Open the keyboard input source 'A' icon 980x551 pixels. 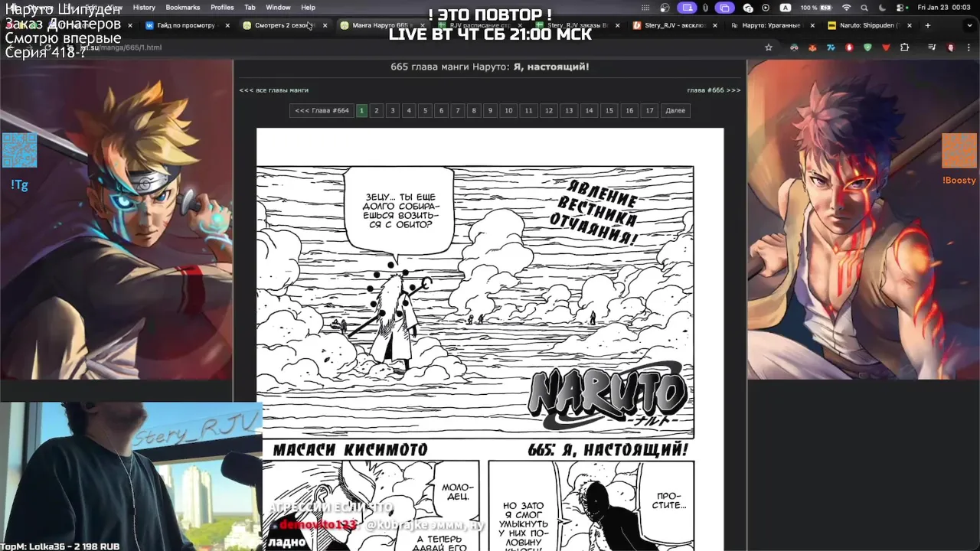tap(786, 8)
